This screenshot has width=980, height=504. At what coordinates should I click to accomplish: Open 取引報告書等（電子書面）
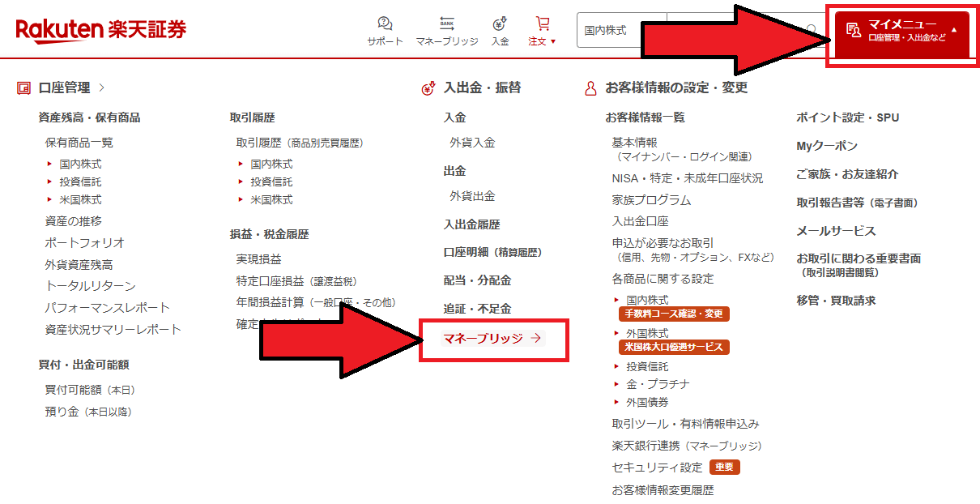coord(857,203)
